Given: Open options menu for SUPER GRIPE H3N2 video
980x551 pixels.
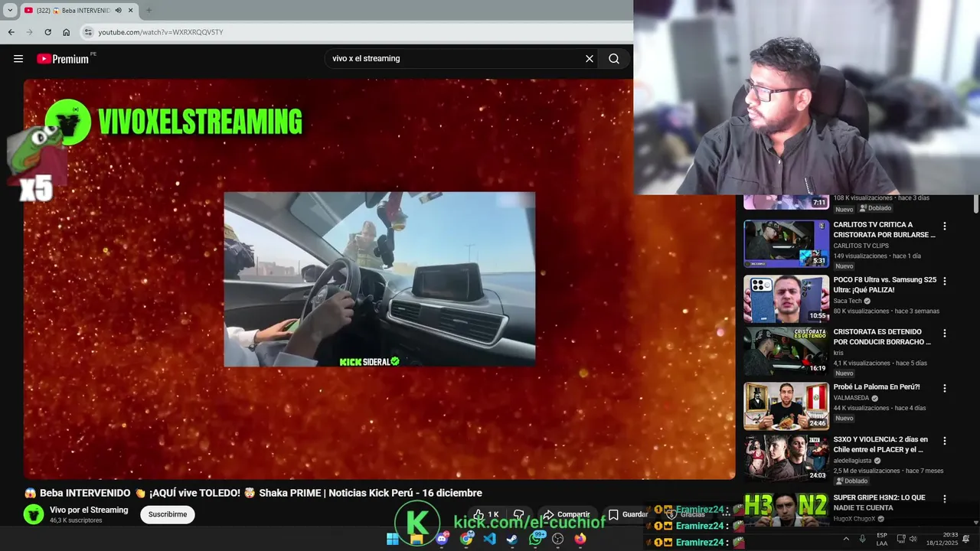Looking at the screenshot, I should click(945, 498).
